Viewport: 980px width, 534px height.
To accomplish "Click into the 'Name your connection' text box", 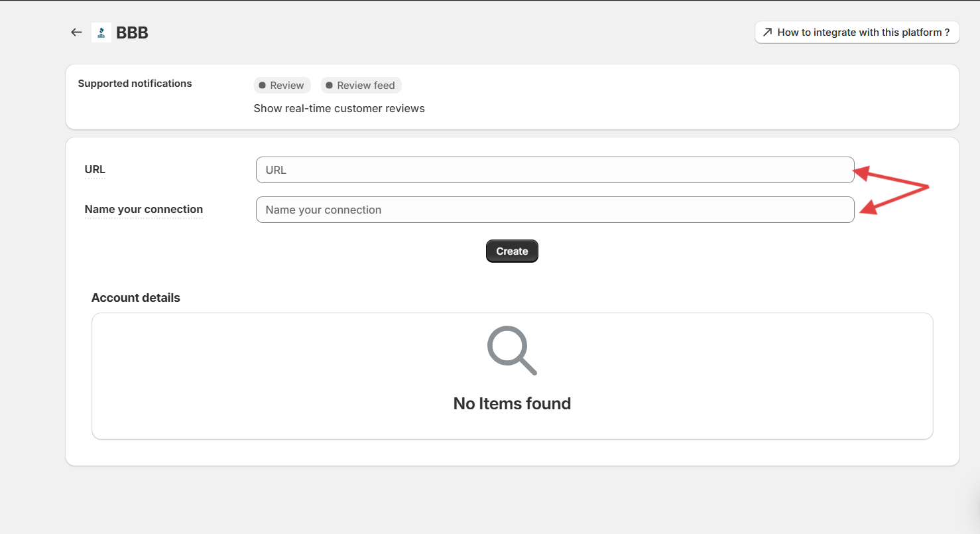I will (554, 210).
